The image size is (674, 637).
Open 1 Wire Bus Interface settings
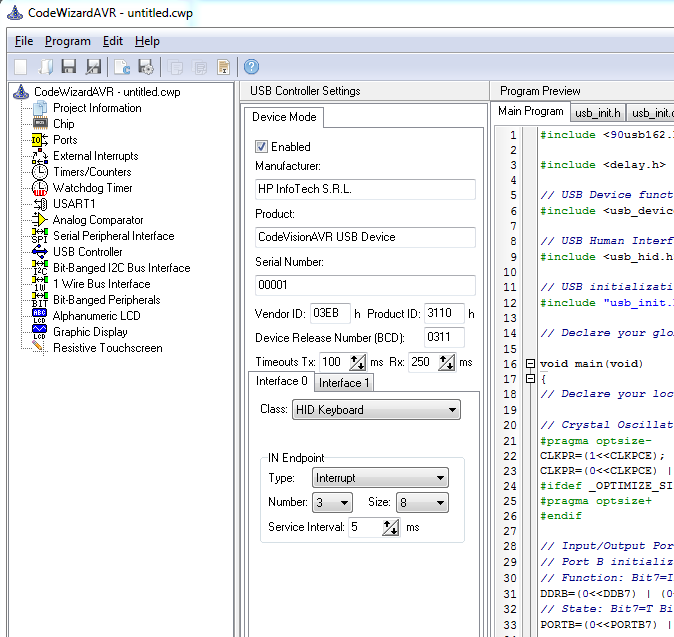point(101,284)
